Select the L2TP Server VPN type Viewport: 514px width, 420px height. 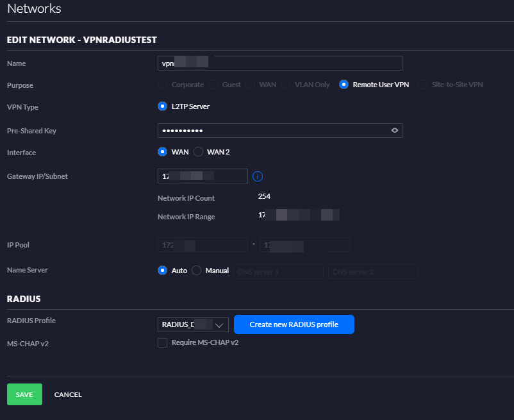tap(162, 106)
